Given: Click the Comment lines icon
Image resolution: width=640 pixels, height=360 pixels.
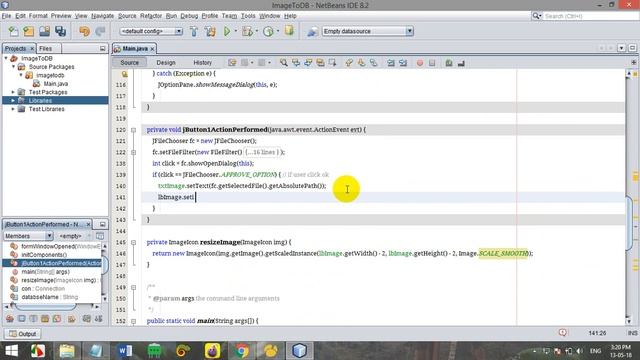Looking at the screenshot, I should tap(449, 63).
